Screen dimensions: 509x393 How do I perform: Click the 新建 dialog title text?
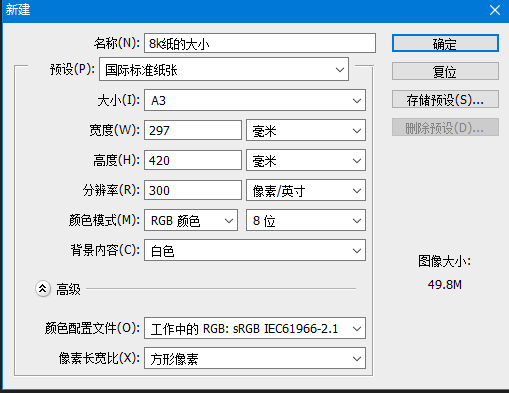[18, 10]
